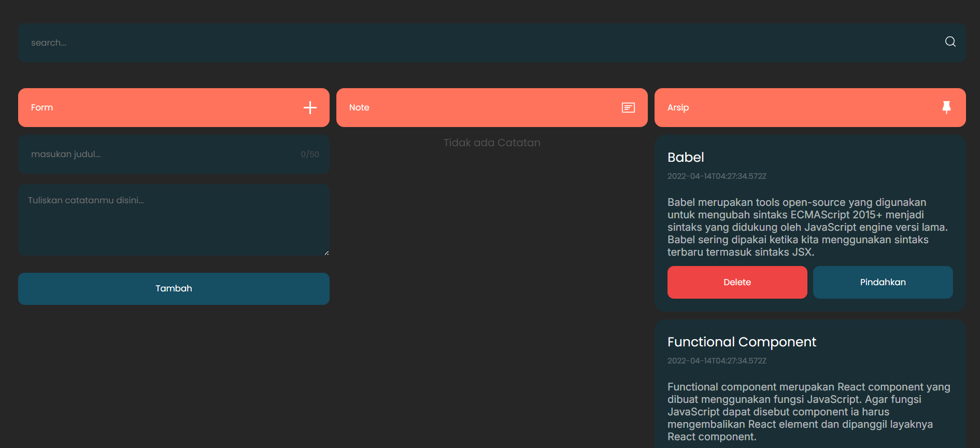Click the Functional Component note timestamp
980x448 pixels.
pos(717,361)
